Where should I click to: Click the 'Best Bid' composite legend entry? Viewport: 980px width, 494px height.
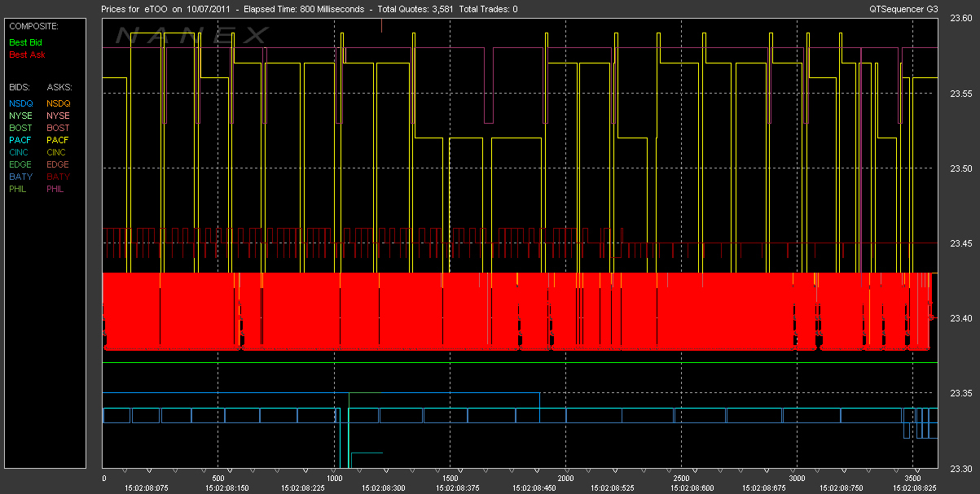27,42
